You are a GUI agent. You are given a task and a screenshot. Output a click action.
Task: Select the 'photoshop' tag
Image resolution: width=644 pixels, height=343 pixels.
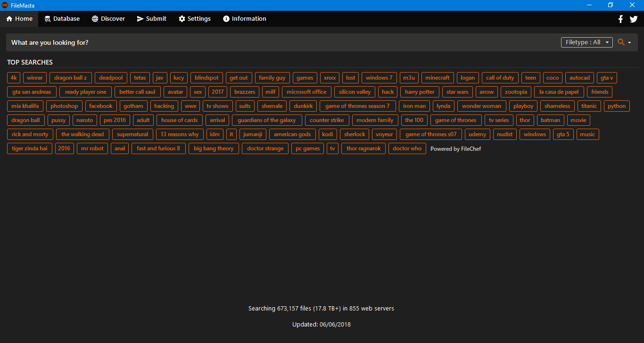click(x=65, y=106)
